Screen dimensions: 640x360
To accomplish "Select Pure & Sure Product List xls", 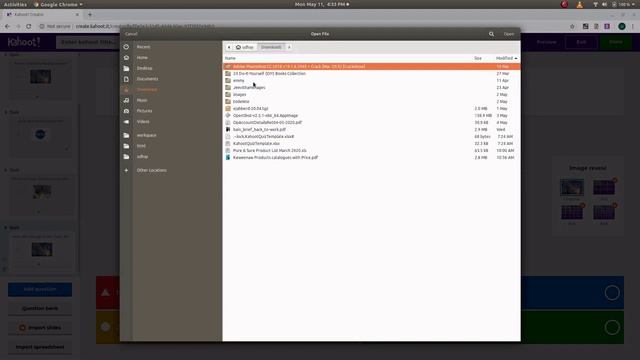I will pyautogui.click(x=371, y=151).
